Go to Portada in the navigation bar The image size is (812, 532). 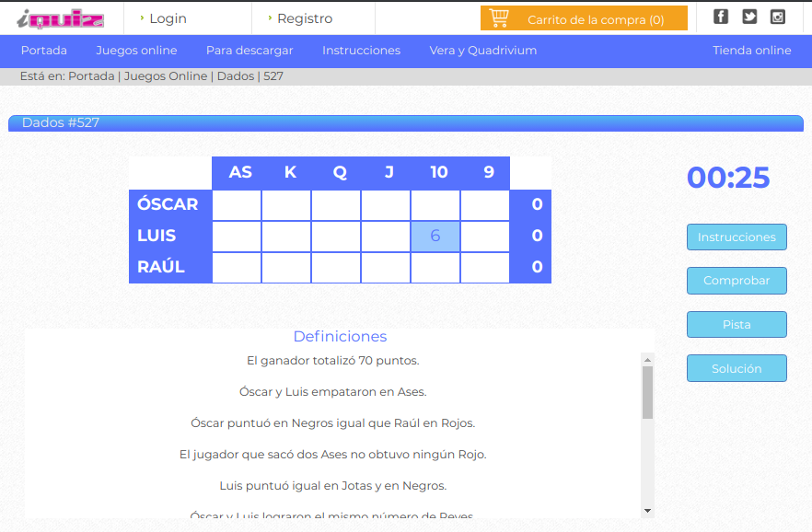tap(44, 51)
